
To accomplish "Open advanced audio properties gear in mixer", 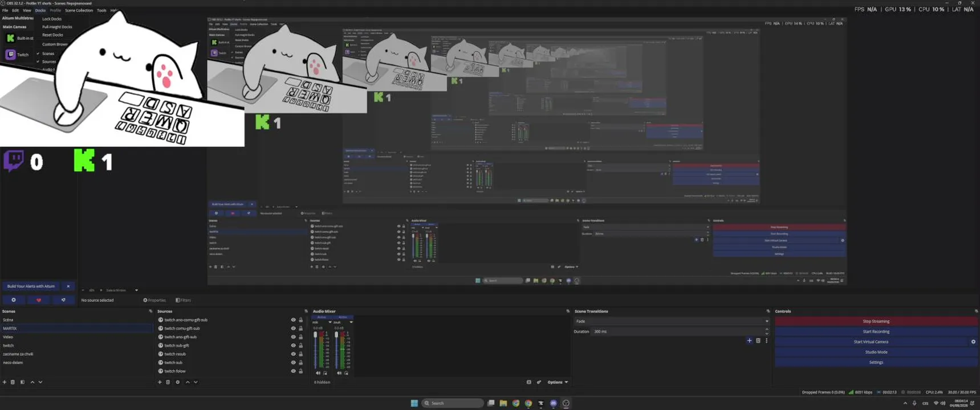I will [x=539, y=382].
